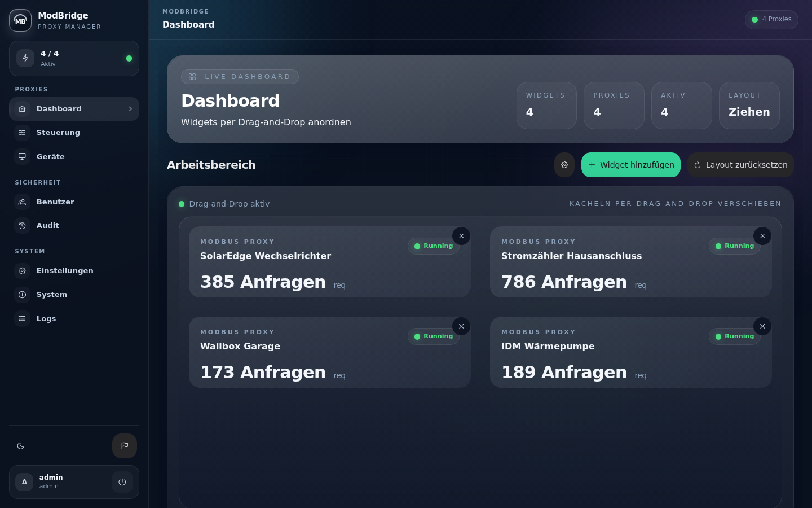The image size is (812, 508).
Task: Close the Wallbox Garage widget
Action: coord(461,326)
